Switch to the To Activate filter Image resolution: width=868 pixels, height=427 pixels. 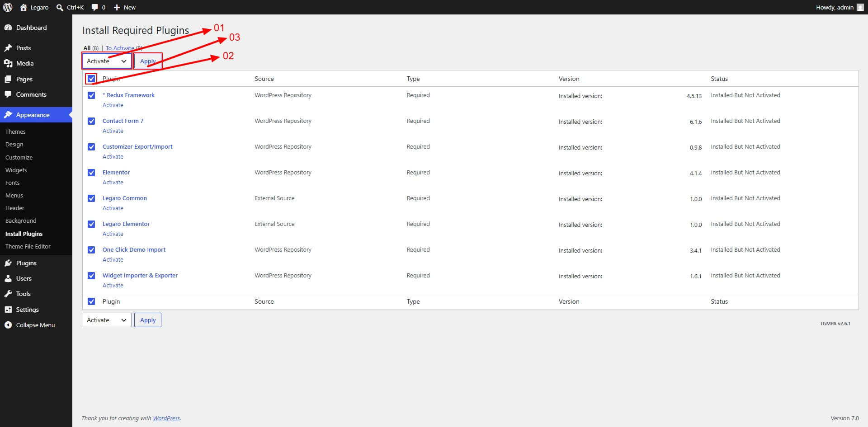[120, 48]
